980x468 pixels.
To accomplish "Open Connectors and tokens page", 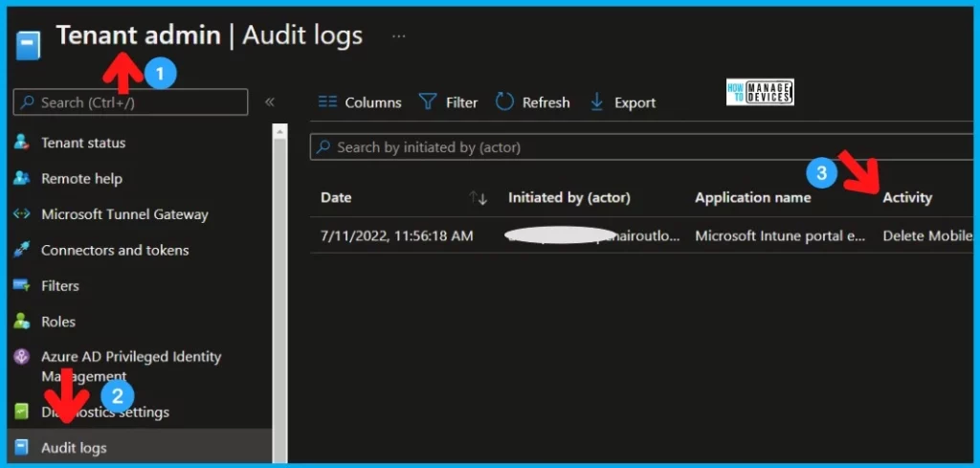I will (x=115, y=250).
